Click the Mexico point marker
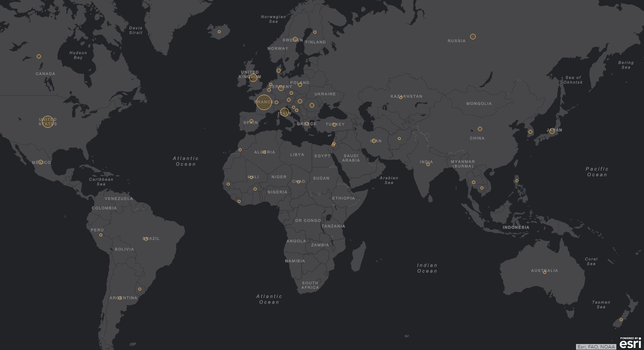This screenshot has width=644, height=350. coord(41,162)
